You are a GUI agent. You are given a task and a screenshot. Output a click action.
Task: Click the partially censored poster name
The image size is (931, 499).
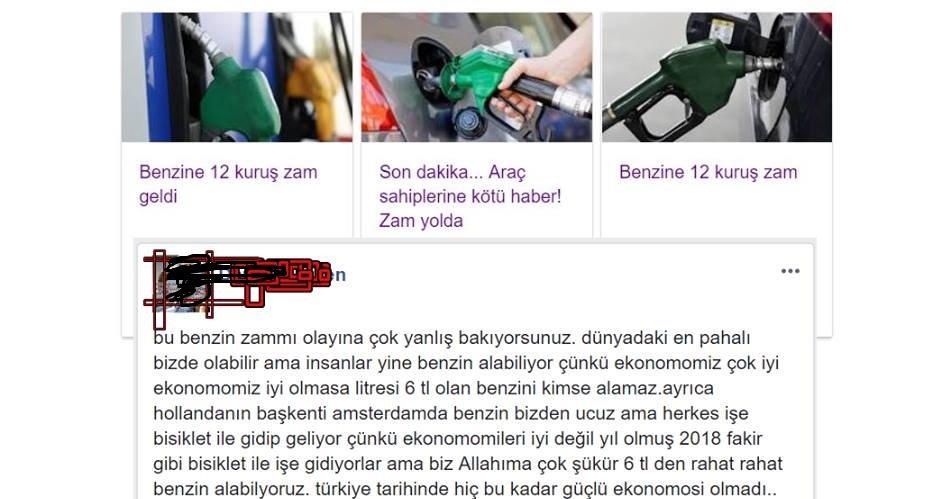coord(279,275)
